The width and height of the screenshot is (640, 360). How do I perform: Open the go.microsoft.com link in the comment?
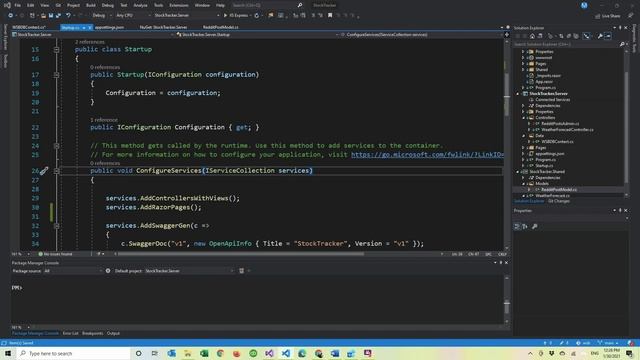(x=427, y=155)
